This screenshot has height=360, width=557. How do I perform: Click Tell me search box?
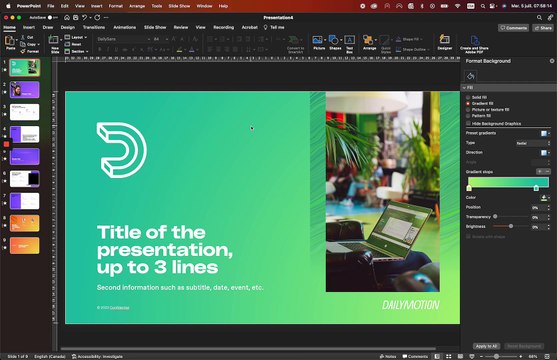point(274,27)
